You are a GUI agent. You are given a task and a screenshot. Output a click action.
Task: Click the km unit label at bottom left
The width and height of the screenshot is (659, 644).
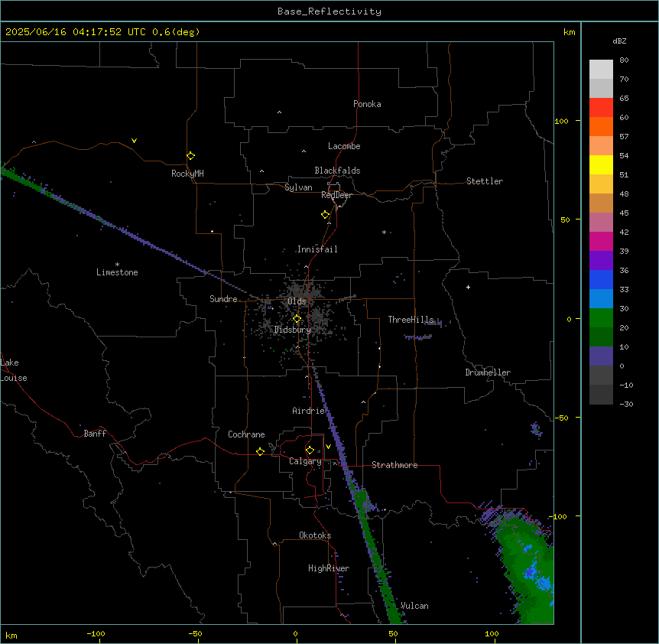[11, 635]
